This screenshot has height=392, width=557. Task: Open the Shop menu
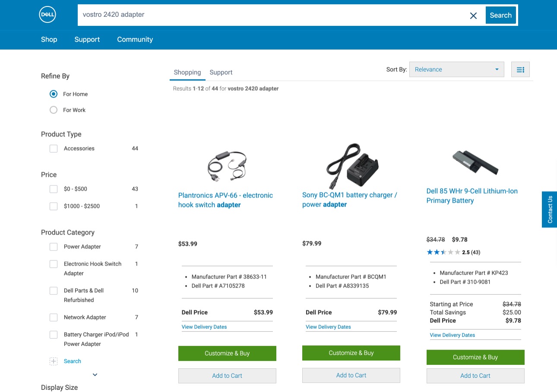pyautogui.click(x=49, y=39)
